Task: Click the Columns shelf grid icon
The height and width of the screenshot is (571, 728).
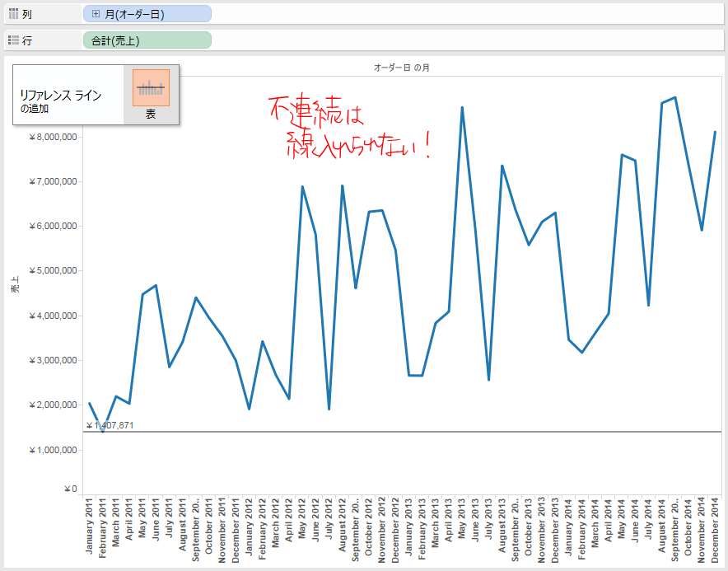Action: click(x=13, y=14)
